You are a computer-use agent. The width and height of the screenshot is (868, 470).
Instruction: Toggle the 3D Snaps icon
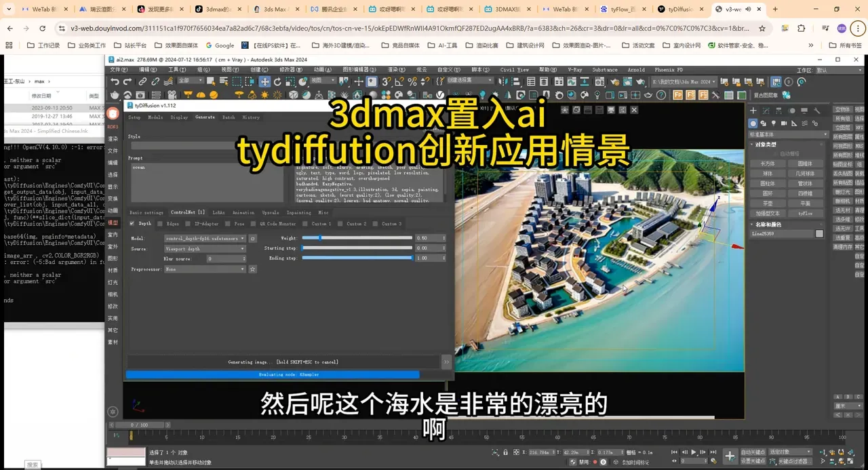click(387, 82)
